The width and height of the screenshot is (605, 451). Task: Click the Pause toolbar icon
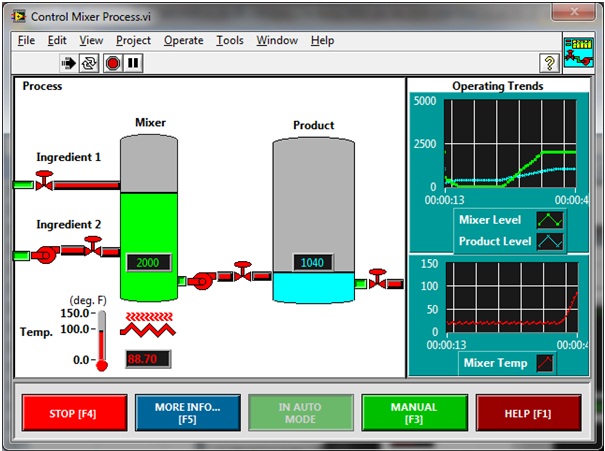133,63
